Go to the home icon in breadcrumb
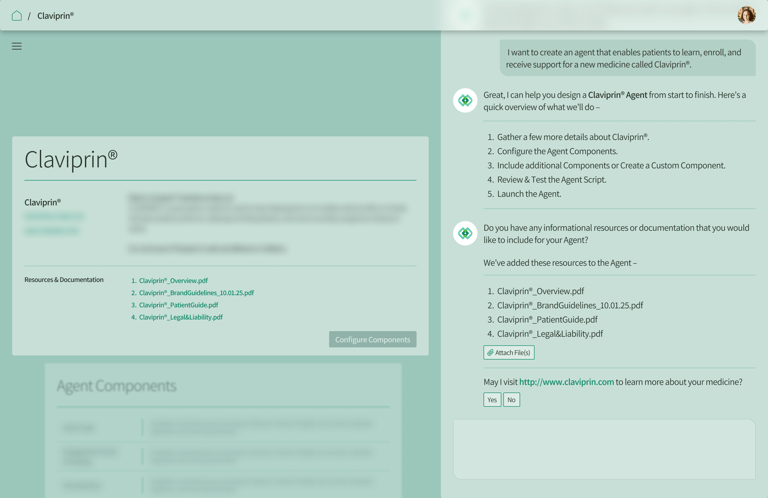This screenshot has height=498, width=768. point(17,16)
